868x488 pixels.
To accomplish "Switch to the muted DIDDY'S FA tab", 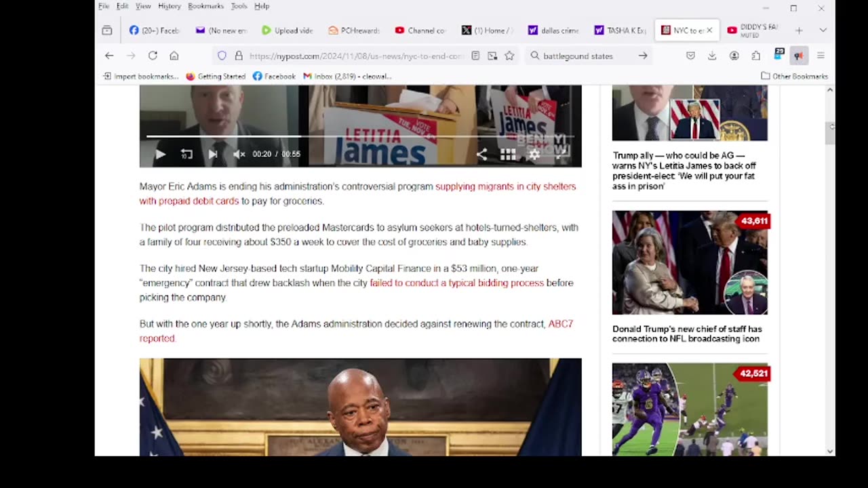I will click(x=753, y=30).
